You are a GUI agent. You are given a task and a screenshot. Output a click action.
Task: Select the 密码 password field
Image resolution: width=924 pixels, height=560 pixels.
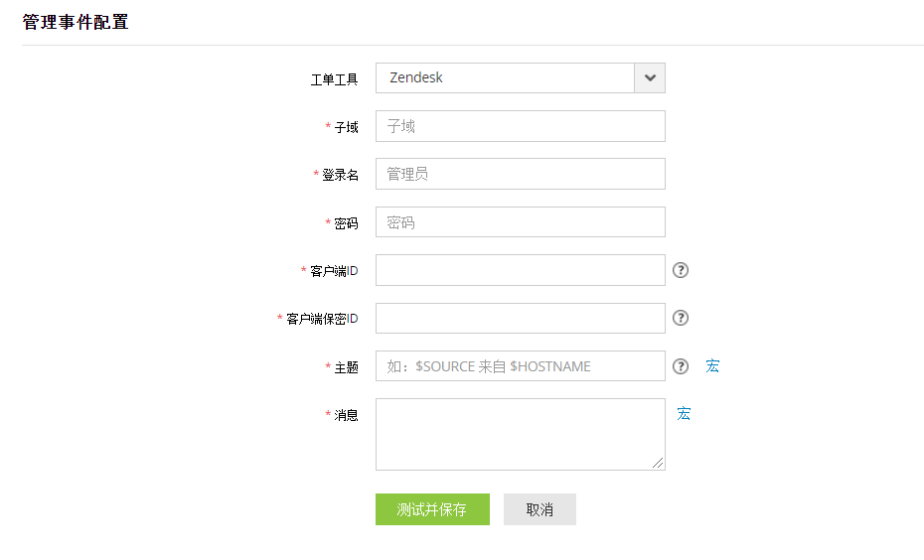tap(520, 222)
